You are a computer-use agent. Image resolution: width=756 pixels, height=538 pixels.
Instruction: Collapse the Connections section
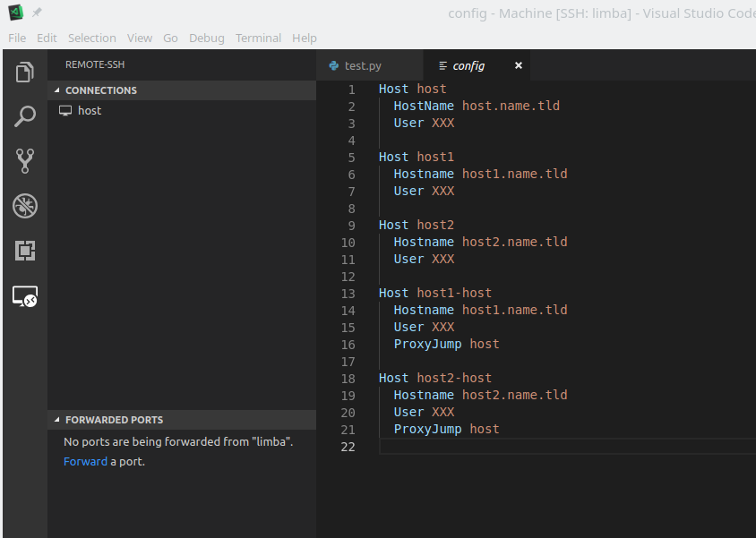pos(57,90)
